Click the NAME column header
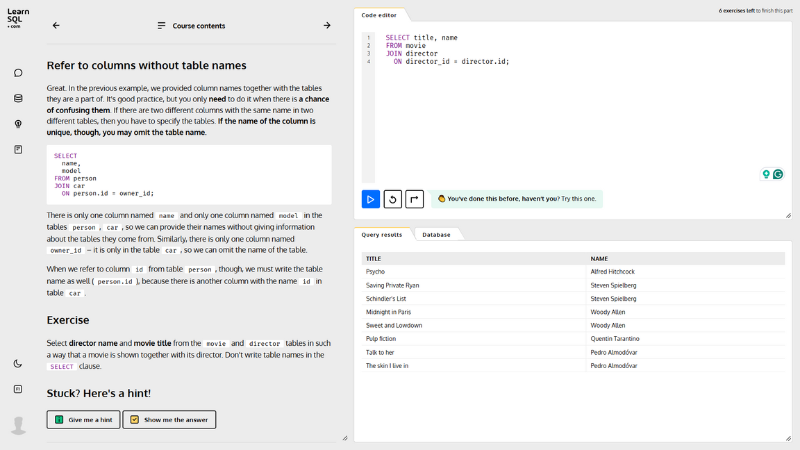 686,259
